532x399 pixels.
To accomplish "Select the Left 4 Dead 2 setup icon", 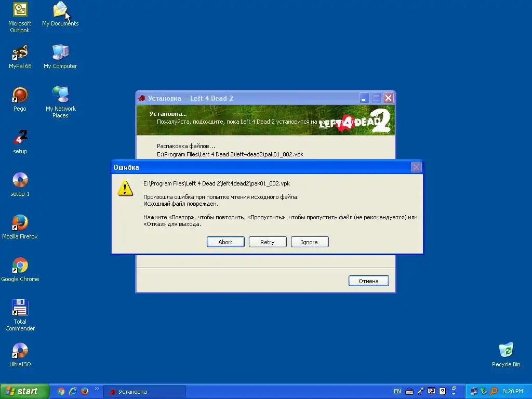I will click(x=20, y=142).
